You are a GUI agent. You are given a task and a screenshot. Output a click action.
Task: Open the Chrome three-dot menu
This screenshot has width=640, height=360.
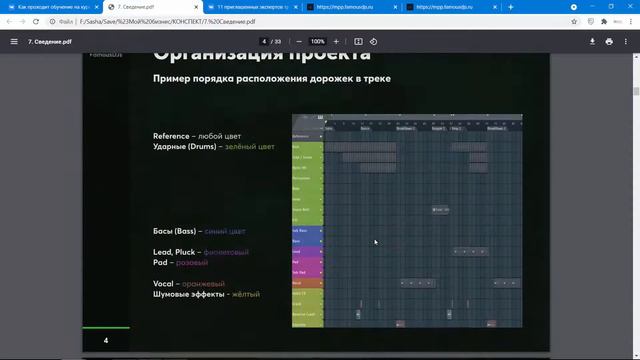(631, 22)
